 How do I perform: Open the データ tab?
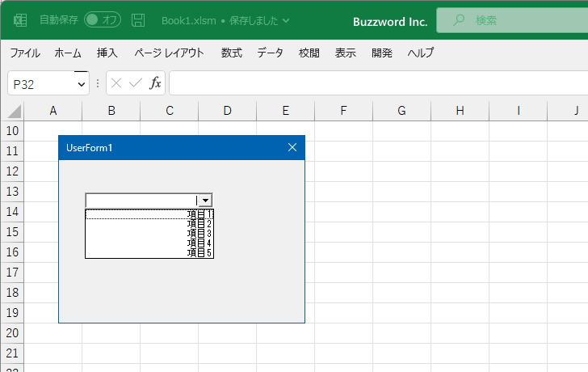click(270, 53)
